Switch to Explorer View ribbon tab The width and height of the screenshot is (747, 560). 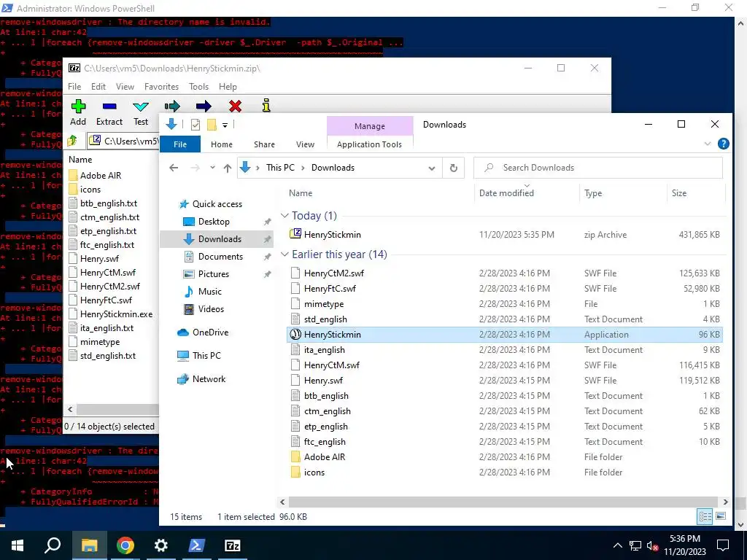click(x=305, y=144)
